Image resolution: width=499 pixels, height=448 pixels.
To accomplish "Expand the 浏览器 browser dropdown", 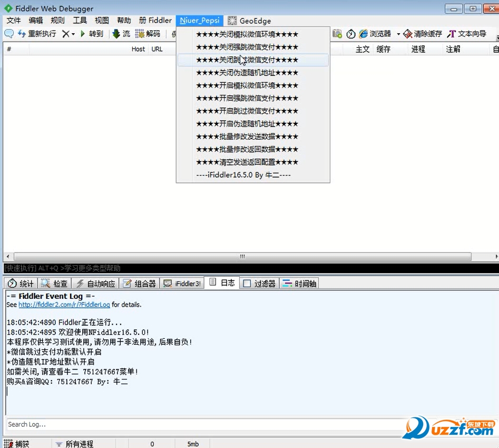I will (x=398, y=34).
